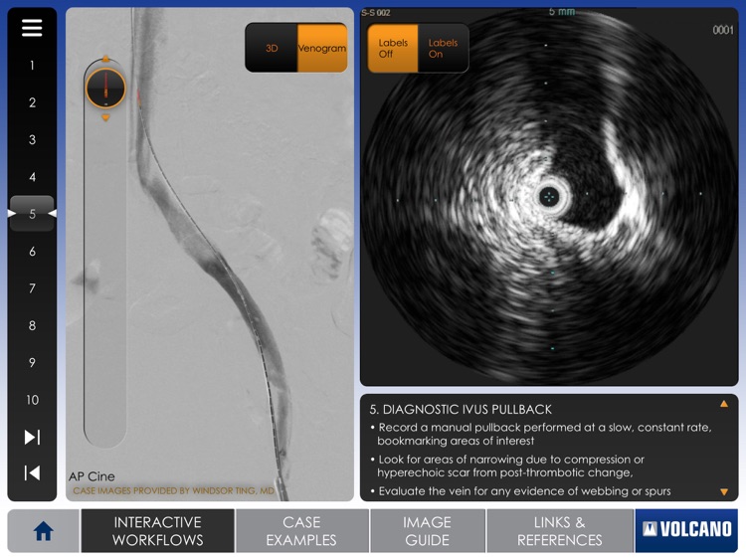Go to workflow step 4

pos(32,177)
